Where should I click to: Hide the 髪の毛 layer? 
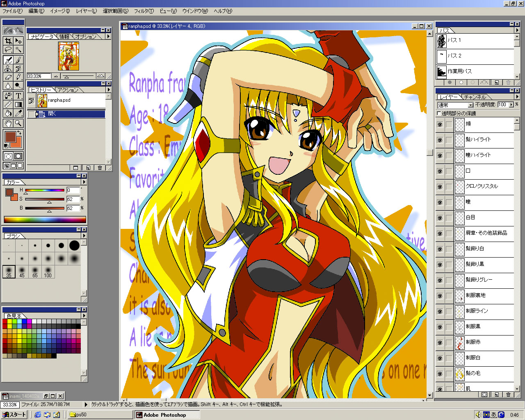pyautogui.click(x=440, y=373)
